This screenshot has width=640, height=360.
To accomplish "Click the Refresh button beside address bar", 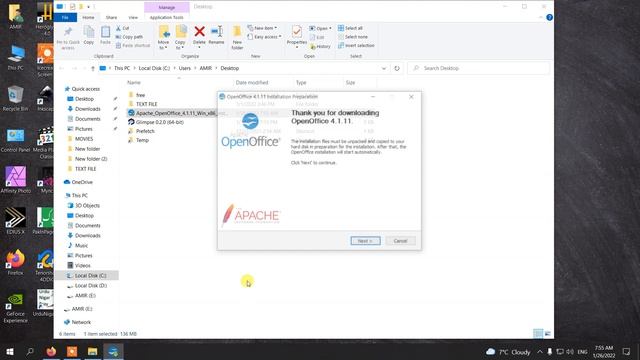I will pyautogui.click(x=397, y=68).
